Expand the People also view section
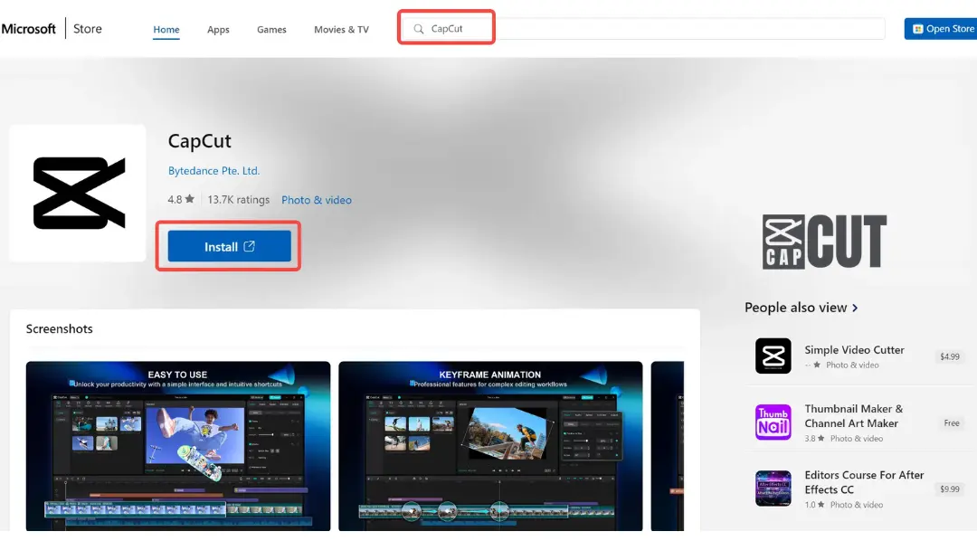 tap(801, 307)
